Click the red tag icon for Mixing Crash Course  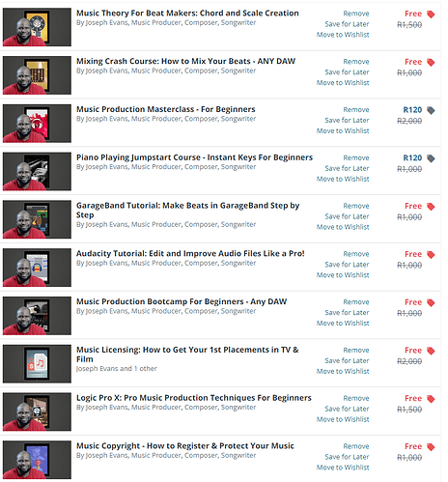pyautogui.click(x=431, y=62)
